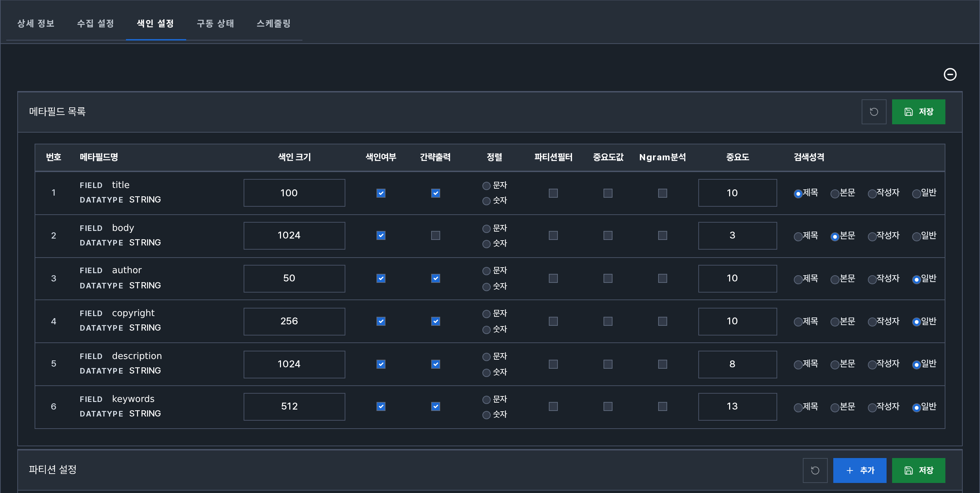This screenshot has height=493, width=980.
Task: Enable 중요도값 for the body field
Action: 608,235
